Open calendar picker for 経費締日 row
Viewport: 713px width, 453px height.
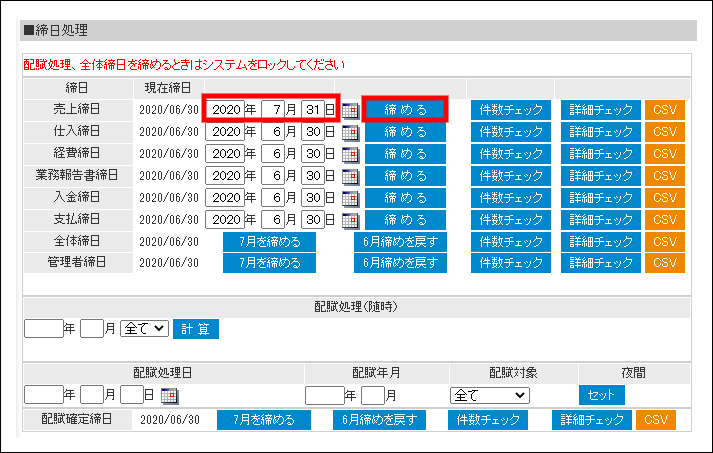tap(350, 154)
